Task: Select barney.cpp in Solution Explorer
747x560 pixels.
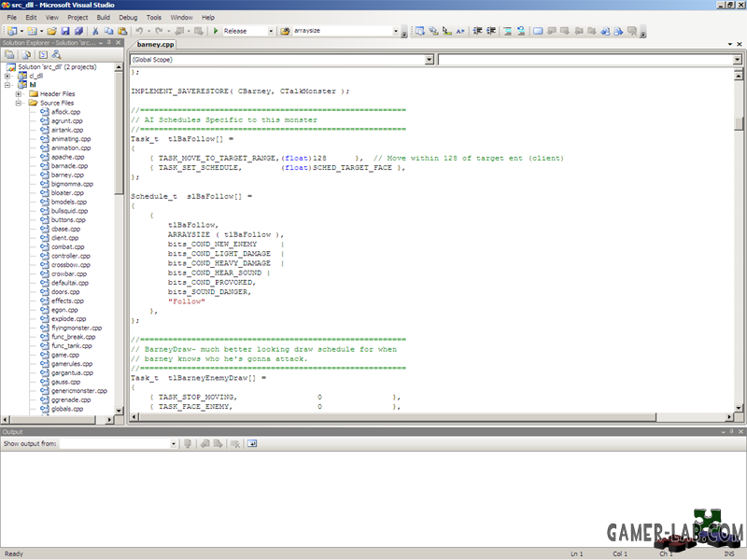Action: tap(67, 175)
